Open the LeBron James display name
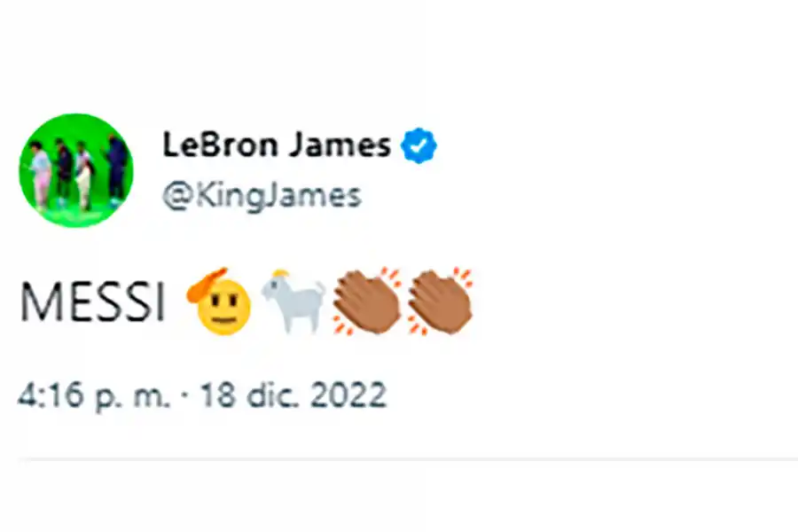This screenshot has height=532, width=798. 276,145
